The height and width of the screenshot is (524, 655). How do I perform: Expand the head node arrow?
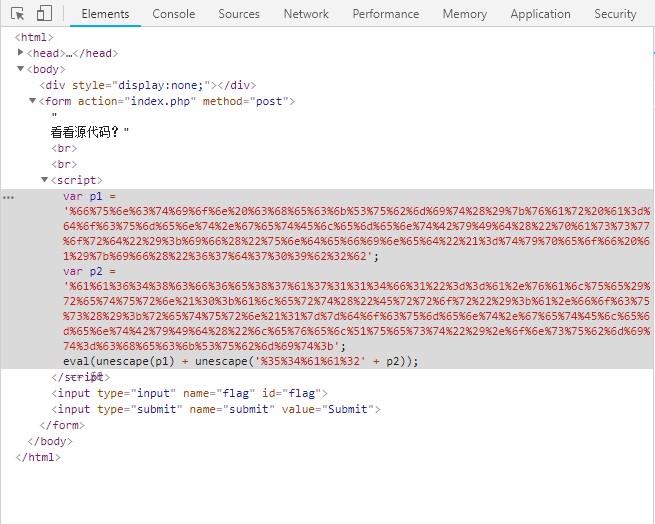pyautogui.click(x=20, y=52)
